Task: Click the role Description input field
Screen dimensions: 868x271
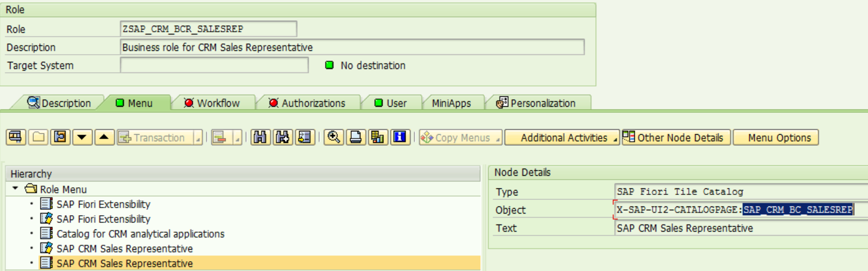Action: pos(352,47)
